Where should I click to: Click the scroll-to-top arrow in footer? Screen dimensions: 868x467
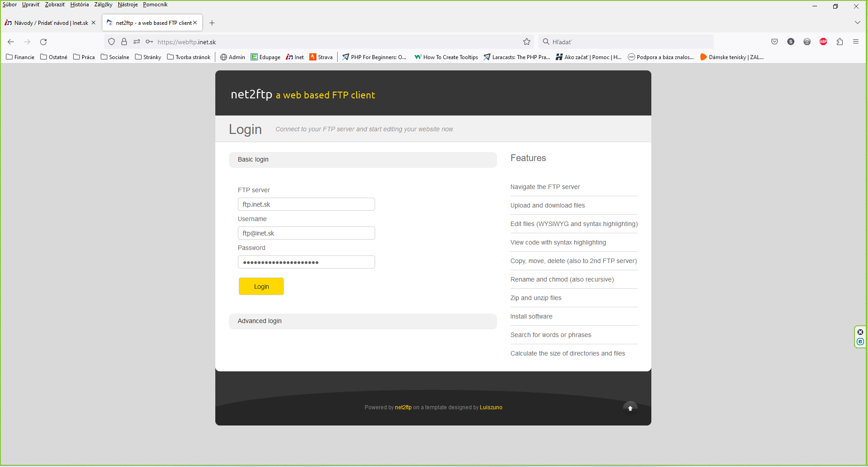coord(630,408)
